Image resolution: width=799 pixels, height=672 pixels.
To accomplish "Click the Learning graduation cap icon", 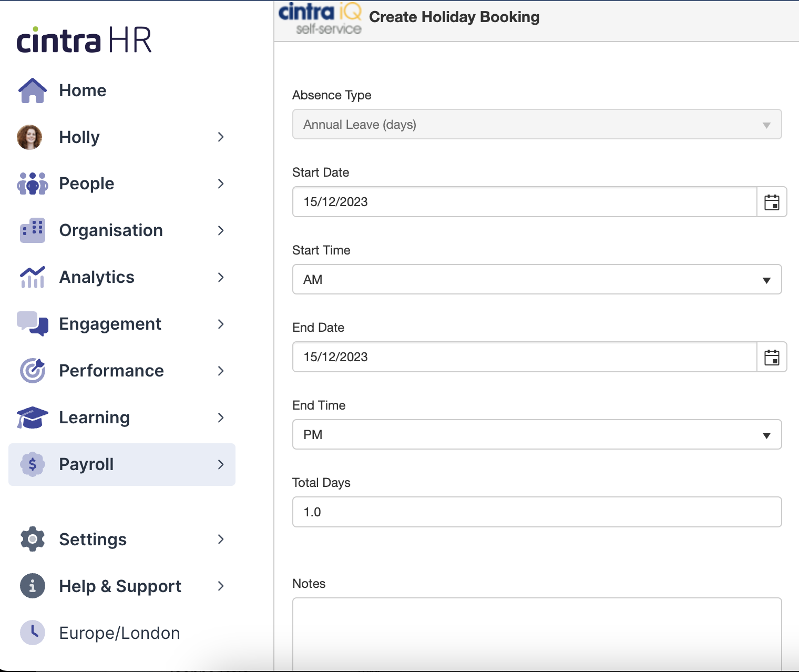I will [x=33, y=418].
